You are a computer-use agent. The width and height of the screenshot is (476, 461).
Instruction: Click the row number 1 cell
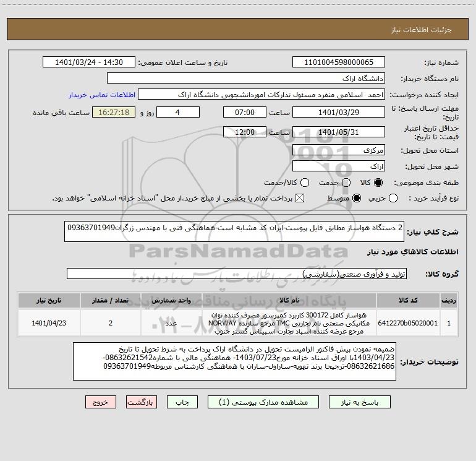[449, 323]
